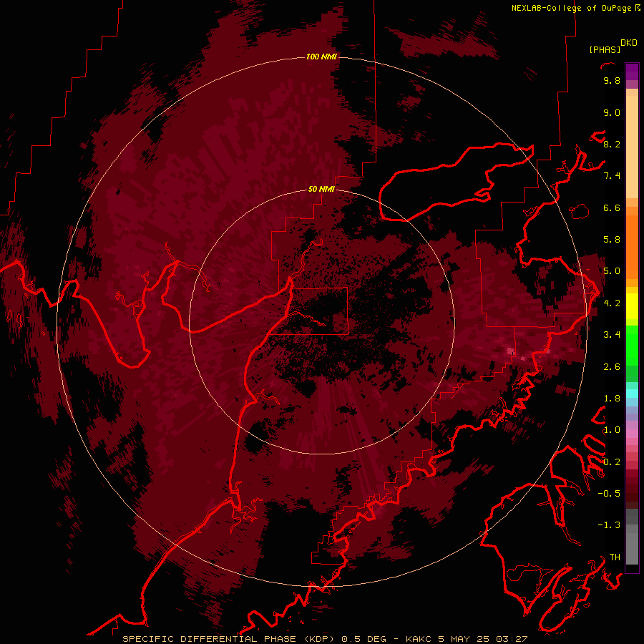Click the 100 NMI range ring label
This screenshot has height=644, width=644.
pos(321,57)
